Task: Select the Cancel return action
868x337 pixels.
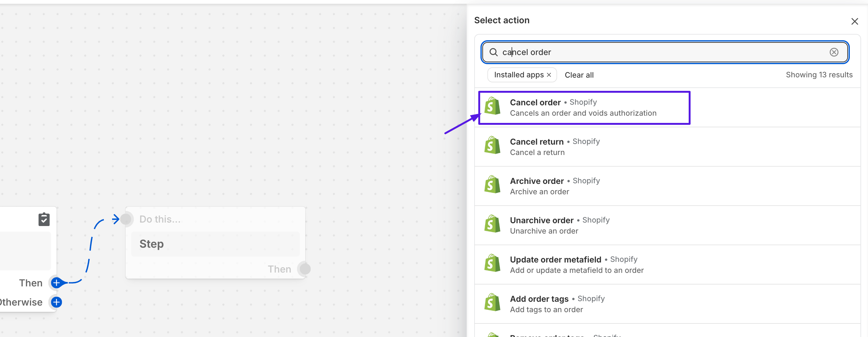Action: point(667,147)
